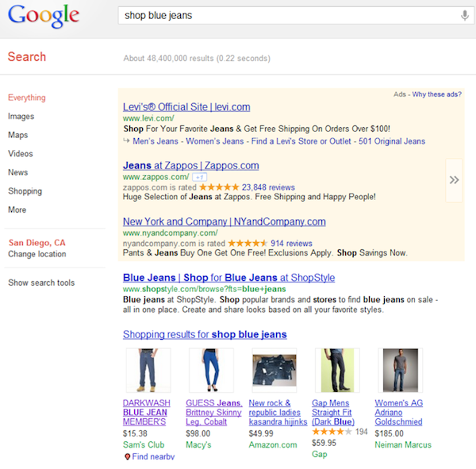Click the $98.00 price
This screenshot has height=469, width=476.
[198, 433]
